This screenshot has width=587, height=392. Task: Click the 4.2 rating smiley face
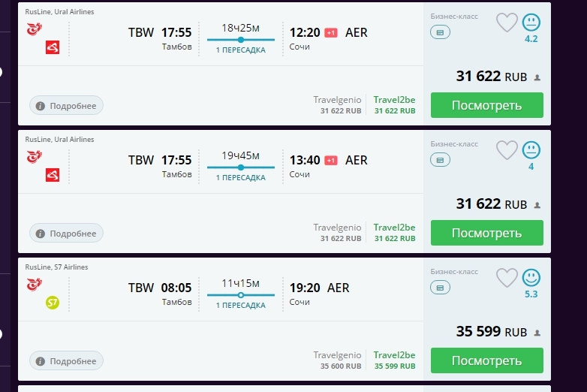531,22
